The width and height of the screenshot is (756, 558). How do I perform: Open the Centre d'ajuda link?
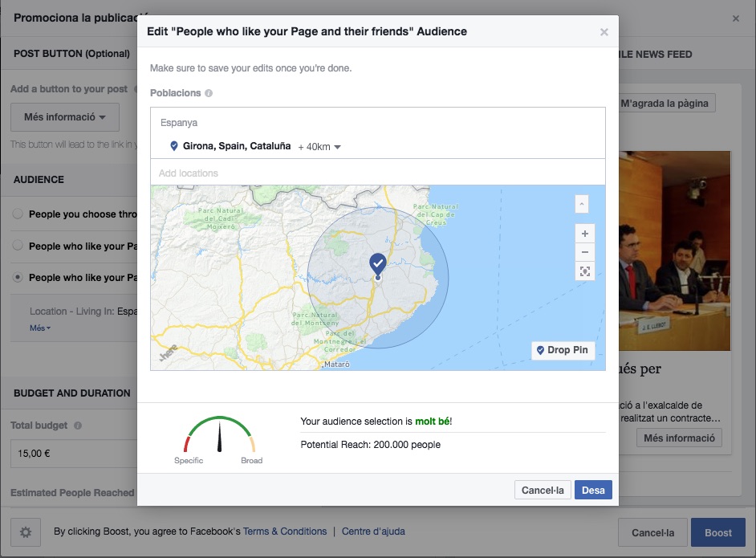pyautogui.click(x=373, y=532)
